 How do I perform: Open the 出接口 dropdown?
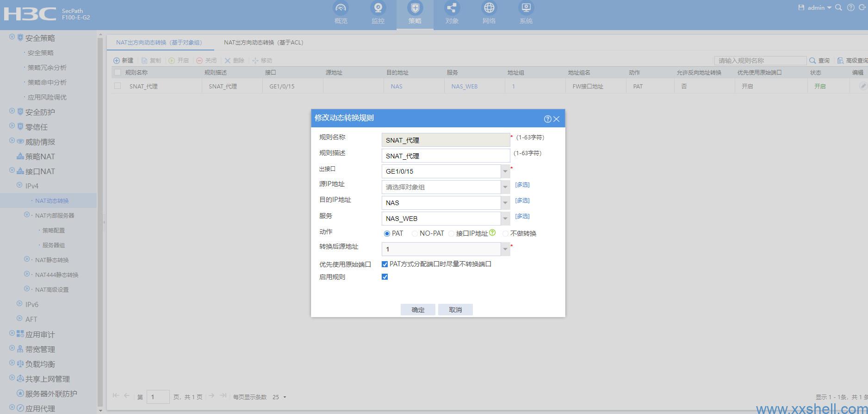[505, 171]
